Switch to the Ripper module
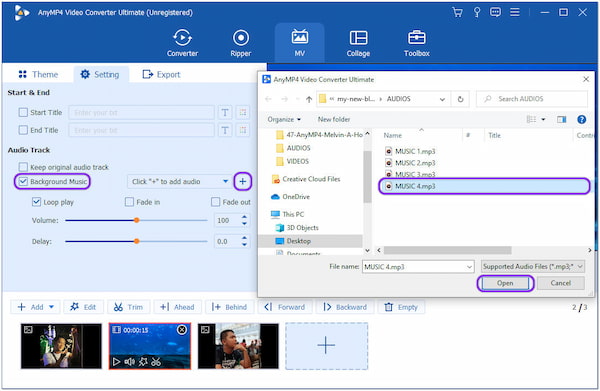The width and height of the screenshot is (600, 391). click(241, 43)
